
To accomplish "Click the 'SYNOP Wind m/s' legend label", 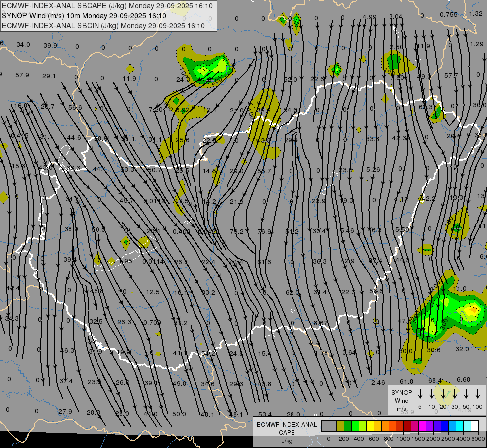I will 401,400.
